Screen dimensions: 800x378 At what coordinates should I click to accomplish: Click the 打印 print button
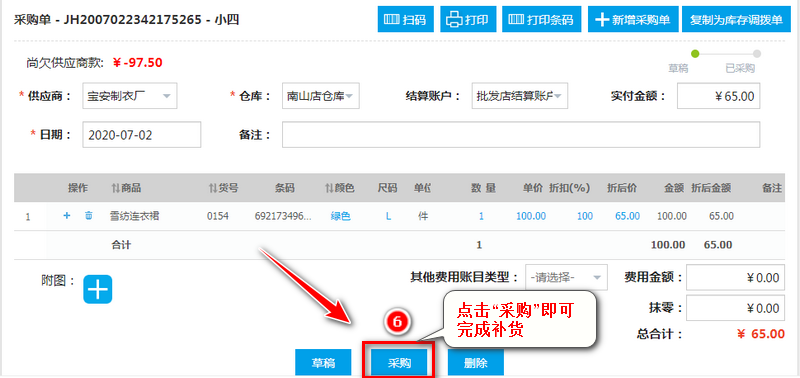click(467, 19)
